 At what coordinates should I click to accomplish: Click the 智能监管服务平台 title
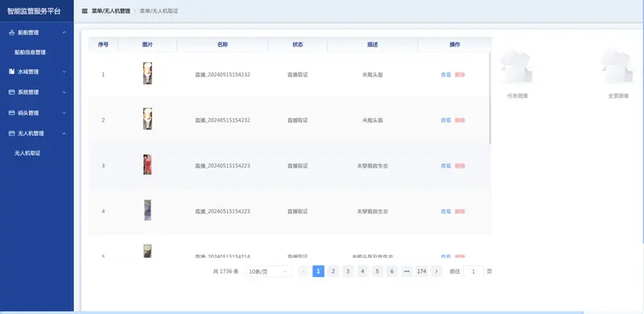click(x=34, y=11)
